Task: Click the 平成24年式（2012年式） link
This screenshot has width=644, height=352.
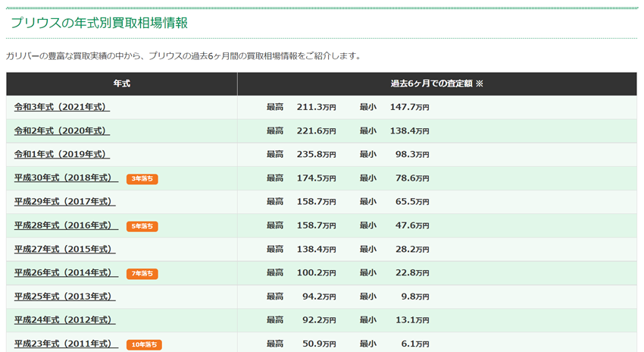Action: tap(64, 320)
